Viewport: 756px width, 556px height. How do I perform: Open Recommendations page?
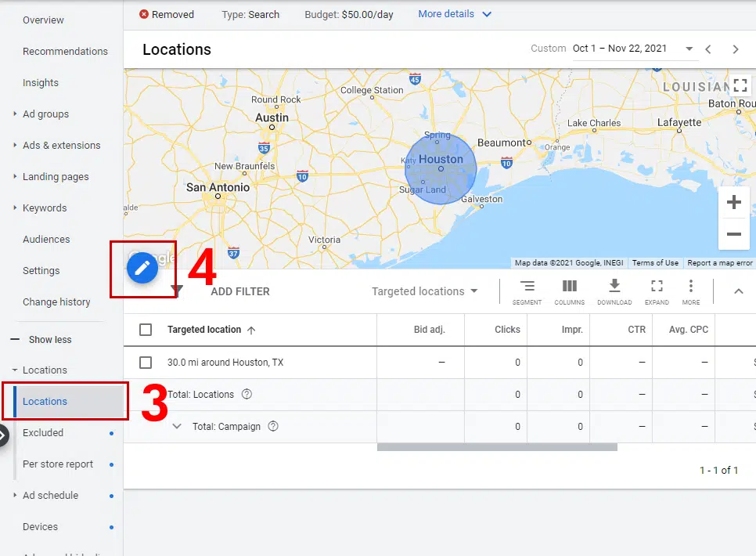pyautogui.click(x=65, y=51)
